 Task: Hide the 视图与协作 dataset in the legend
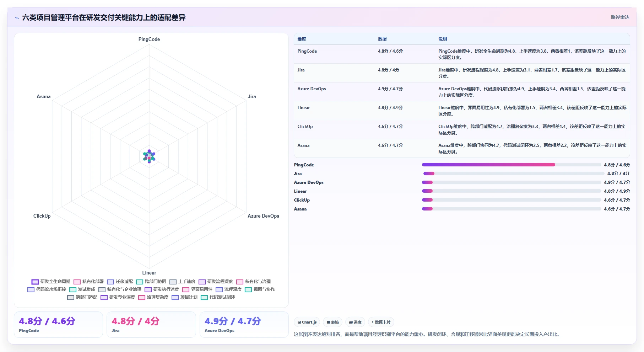pos(260,289)
